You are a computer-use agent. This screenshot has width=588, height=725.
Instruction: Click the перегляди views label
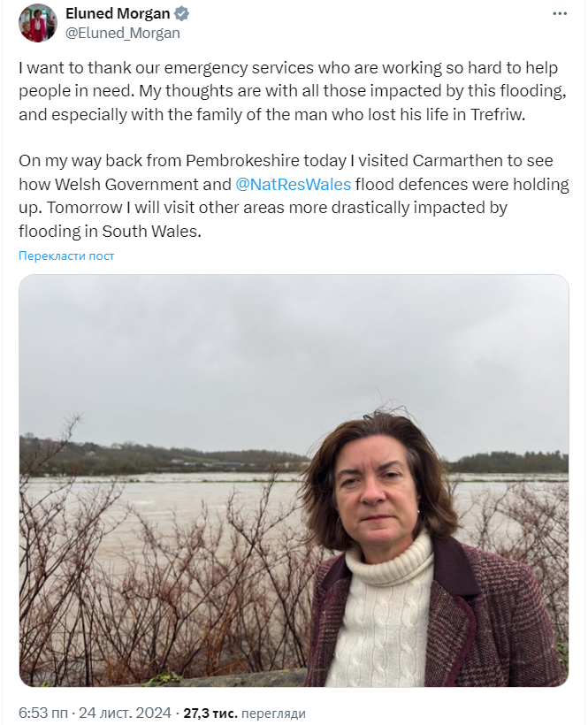click(273, 712)
